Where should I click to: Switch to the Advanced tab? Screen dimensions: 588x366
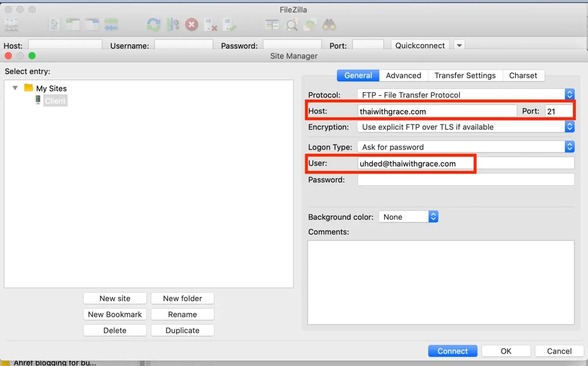(x=403, y=75)
